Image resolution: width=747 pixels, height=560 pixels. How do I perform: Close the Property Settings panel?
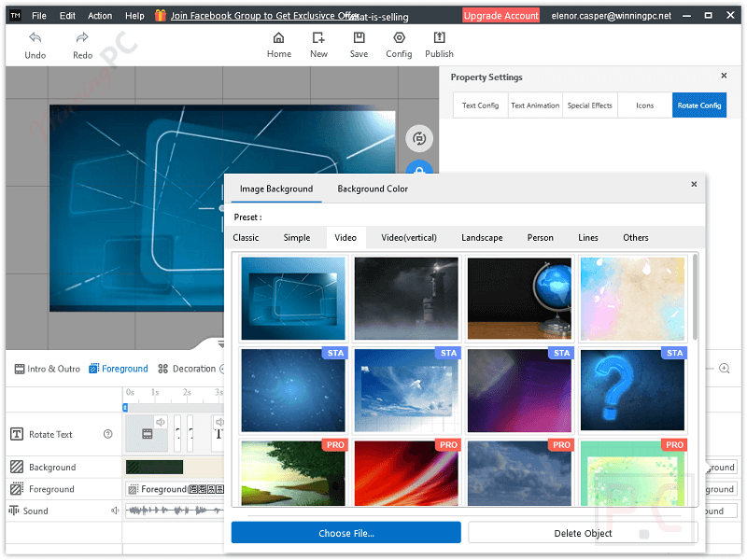click(x=724, y=76)
